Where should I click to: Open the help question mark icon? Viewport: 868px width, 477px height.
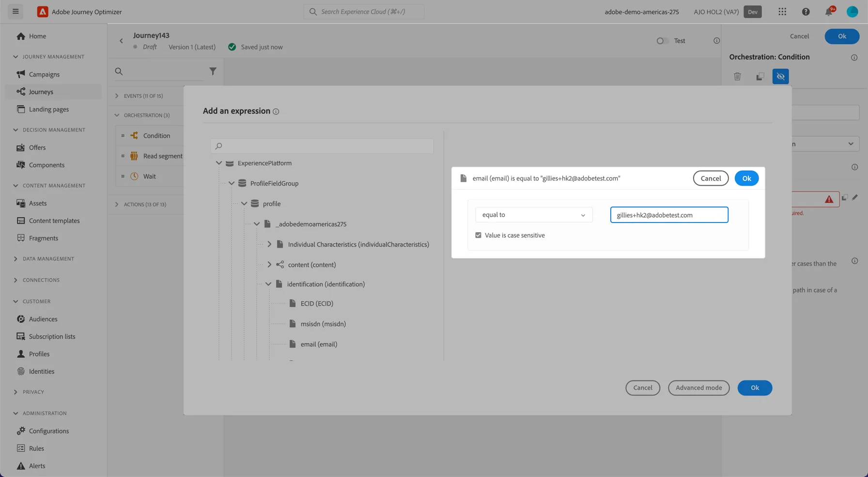pyautogui.click(x=806, y=12)
